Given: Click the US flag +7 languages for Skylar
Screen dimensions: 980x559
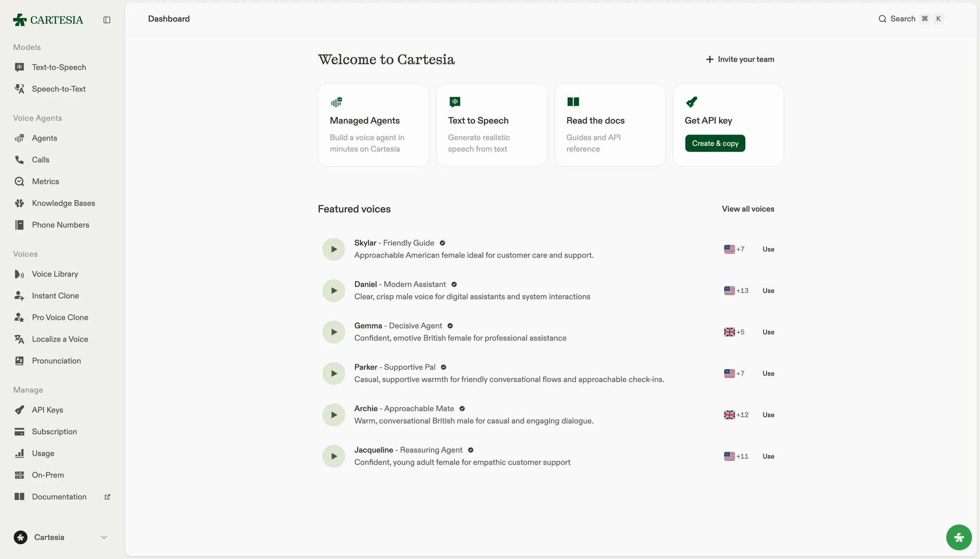Looking at the screenshot, I should (734, 249).
